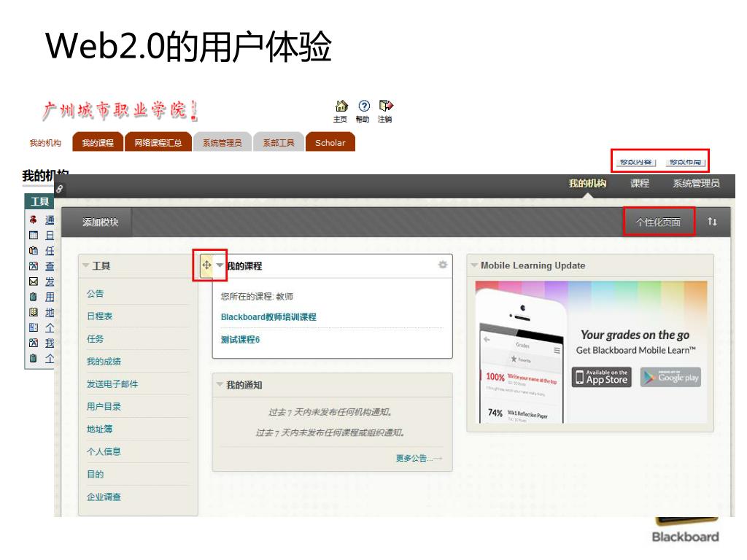Collapse the Mobile Learning Update module
Viewport: 747px width, 560px height.
(x=474, y=265)
